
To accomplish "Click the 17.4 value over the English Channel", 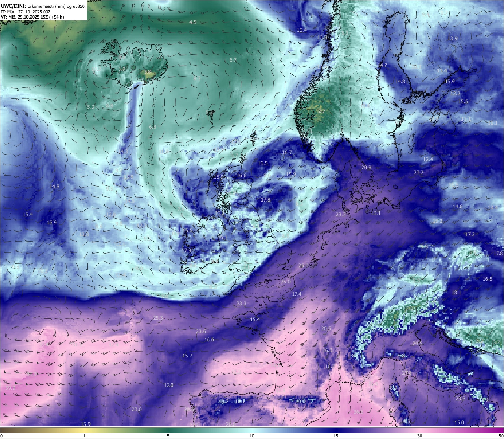I will click(x=296, y=294).
